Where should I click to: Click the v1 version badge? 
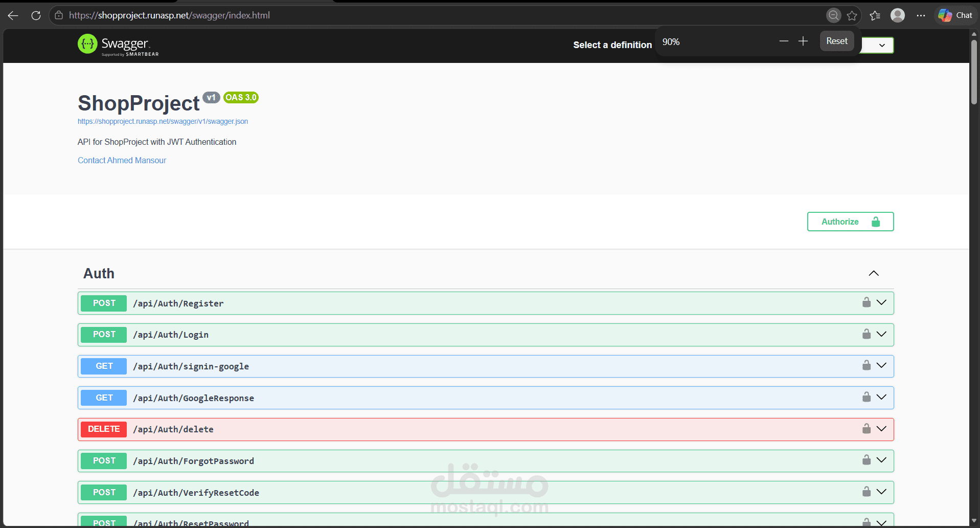(211, 97)
